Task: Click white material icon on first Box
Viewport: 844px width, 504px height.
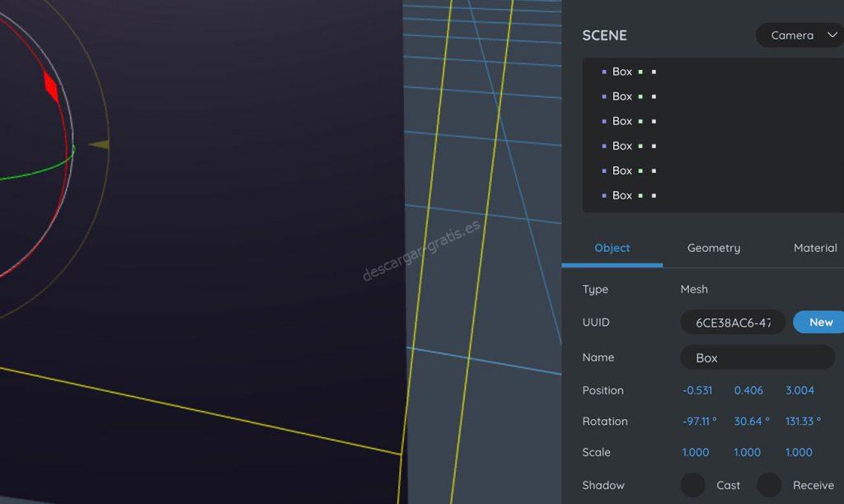Action: [x=654, y=72]
